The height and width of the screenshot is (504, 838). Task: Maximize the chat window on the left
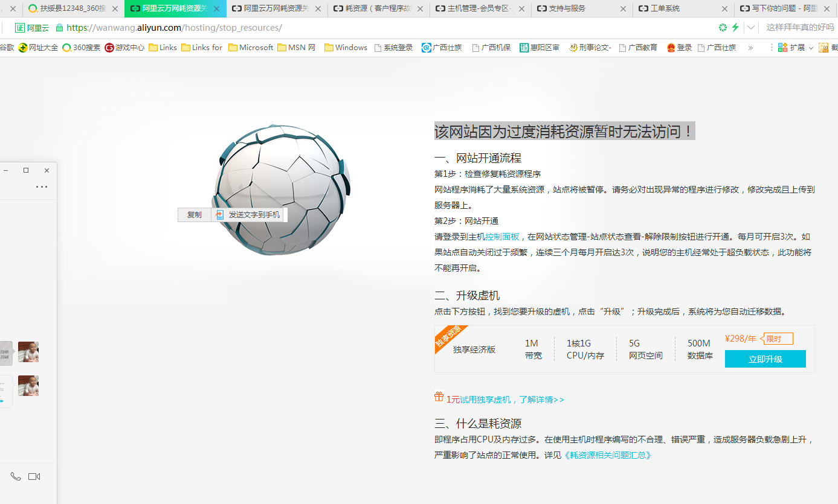(x=26, y=171)
